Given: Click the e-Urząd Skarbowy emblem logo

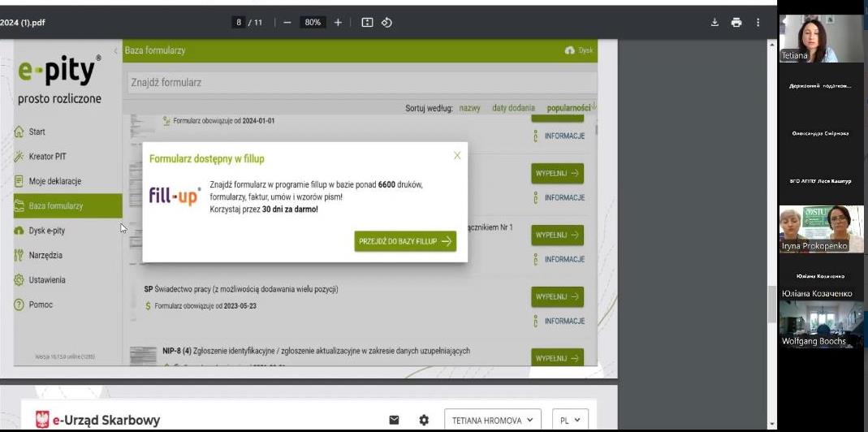Looking at the screenshot, I should 41,420.
